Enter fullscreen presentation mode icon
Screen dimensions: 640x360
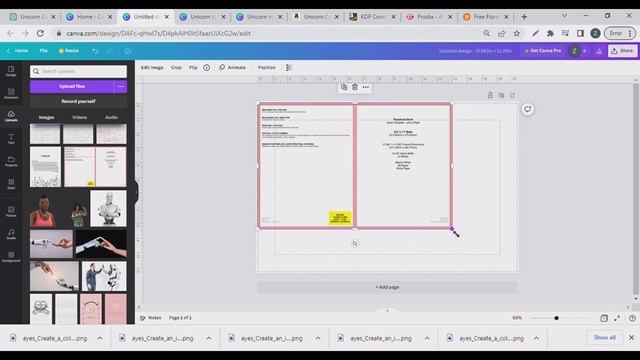(617, 318)
